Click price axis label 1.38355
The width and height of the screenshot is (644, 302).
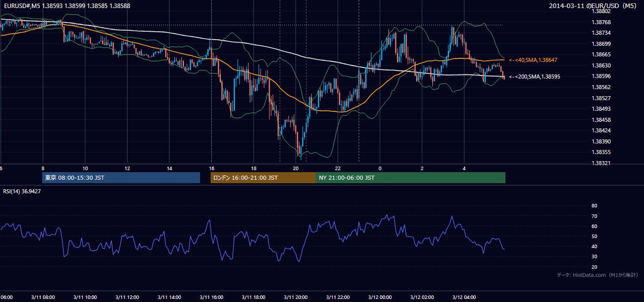pyautogui.click(x=601, y=152)
